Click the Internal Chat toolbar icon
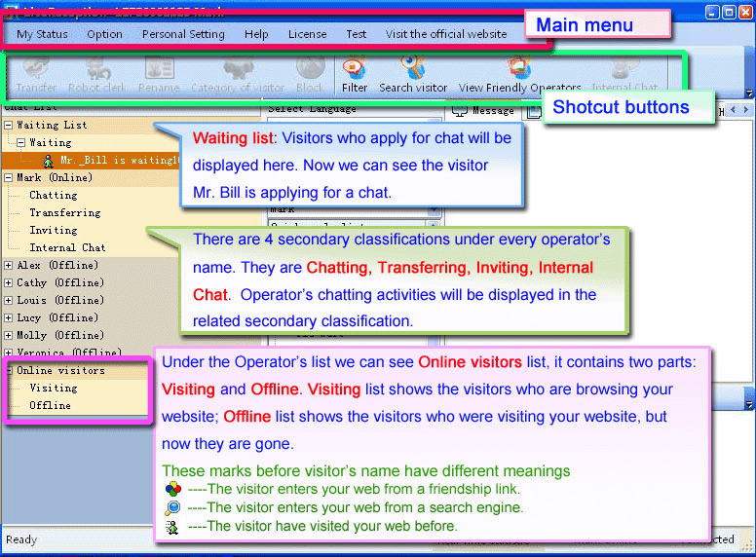The image size is (756, 557). point(624,75)
